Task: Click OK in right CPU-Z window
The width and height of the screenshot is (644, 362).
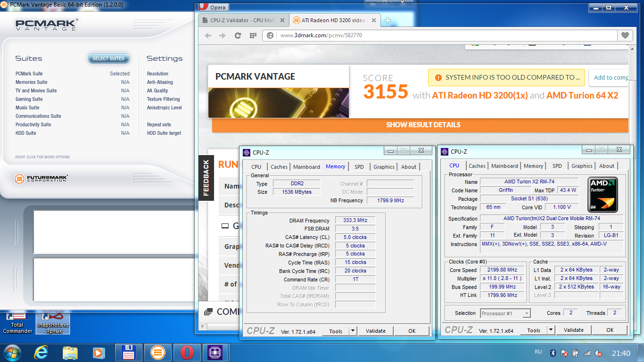Action: [610, 330]
